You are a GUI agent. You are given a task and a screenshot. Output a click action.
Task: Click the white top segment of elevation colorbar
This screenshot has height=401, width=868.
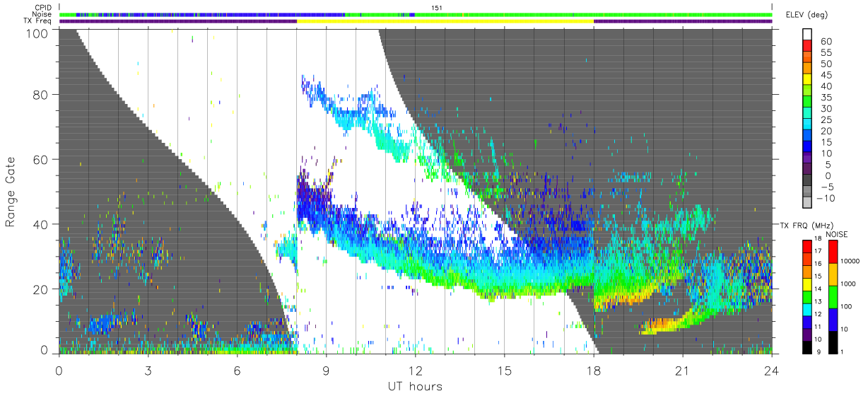click(x=809, y=35)
